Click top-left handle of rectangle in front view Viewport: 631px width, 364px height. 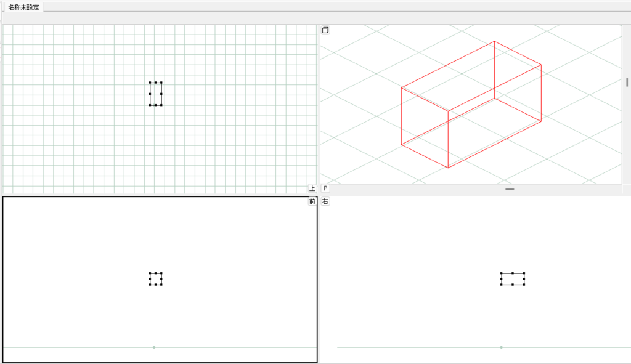pyautogui.click(x=150, y=273)
